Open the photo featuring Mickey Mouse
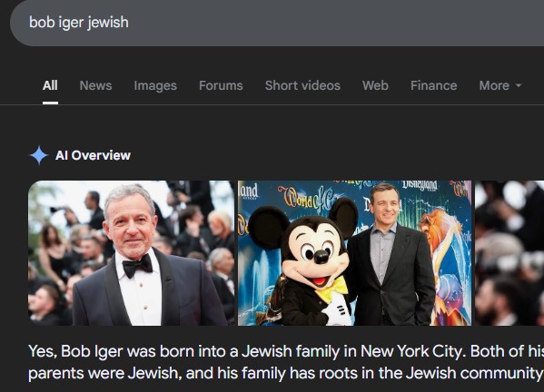 354,253
